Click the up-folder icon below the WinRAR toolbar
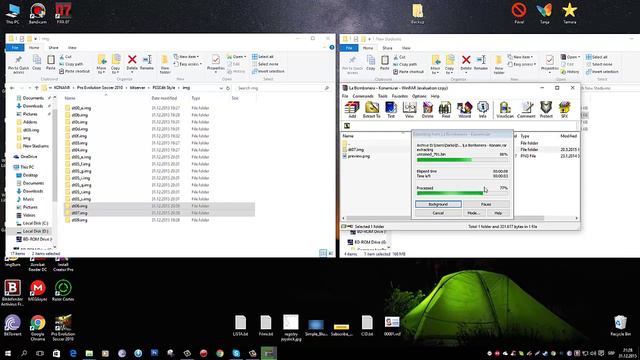This screenshot has height=360, width=640. [x=347, y=126]
